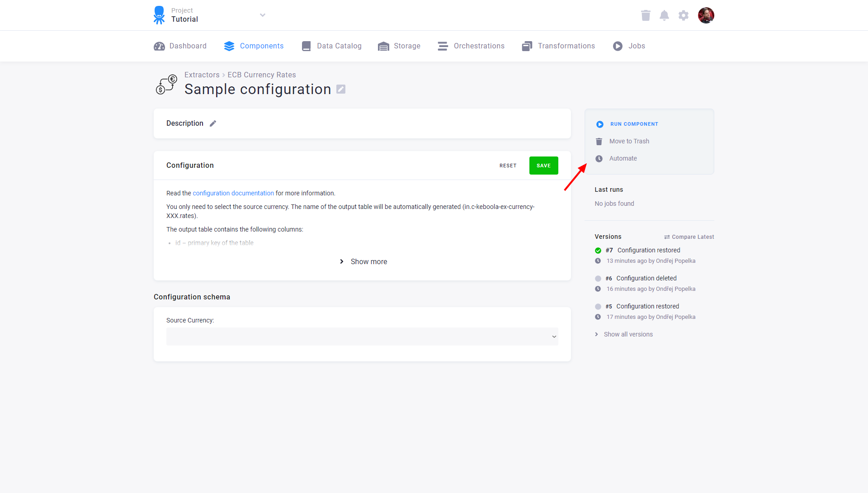Viewport: 868px width, 493px height.
Task: Click the user avatar picture
Action: [x=706, y=15]
